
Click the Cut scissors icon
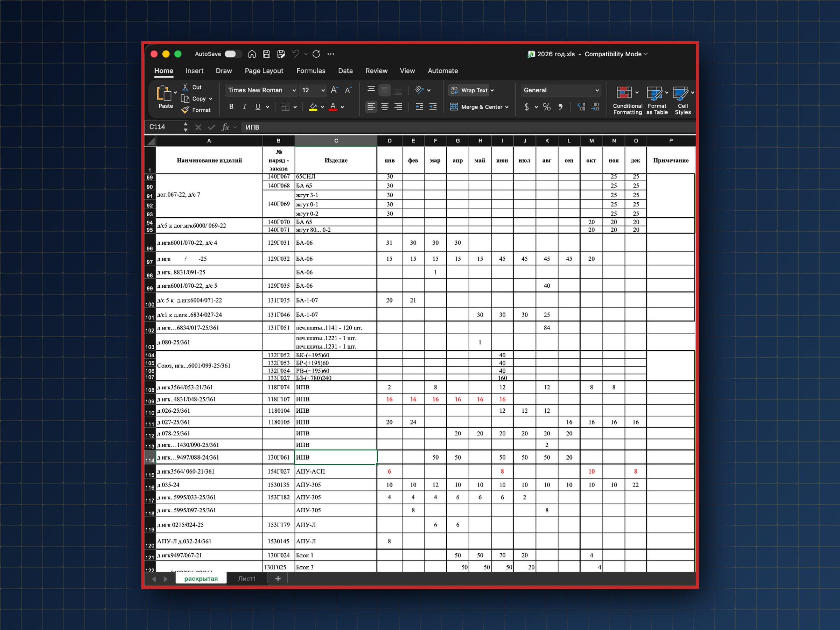click(x=185, y=87)
